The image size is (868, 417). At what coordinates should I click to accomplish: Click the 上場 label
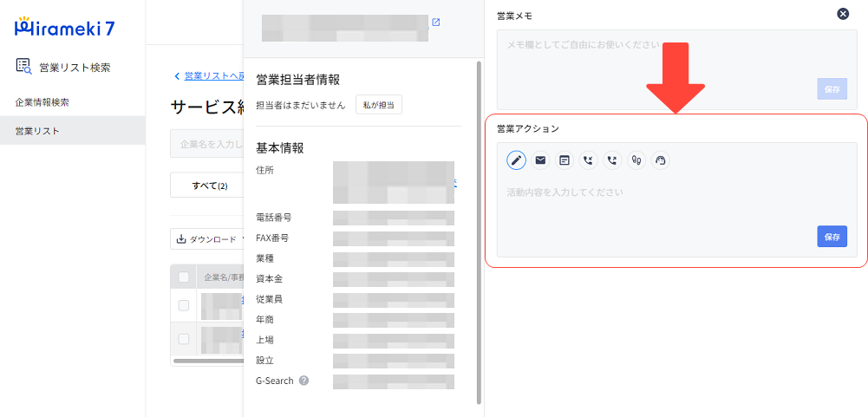point(264,340)
